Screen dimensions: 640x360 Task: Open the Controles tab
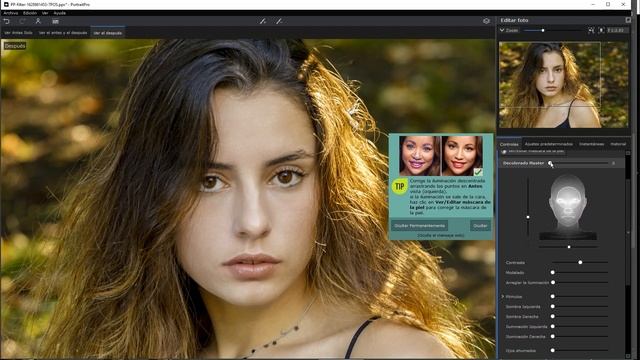click(x=509, y=144)
